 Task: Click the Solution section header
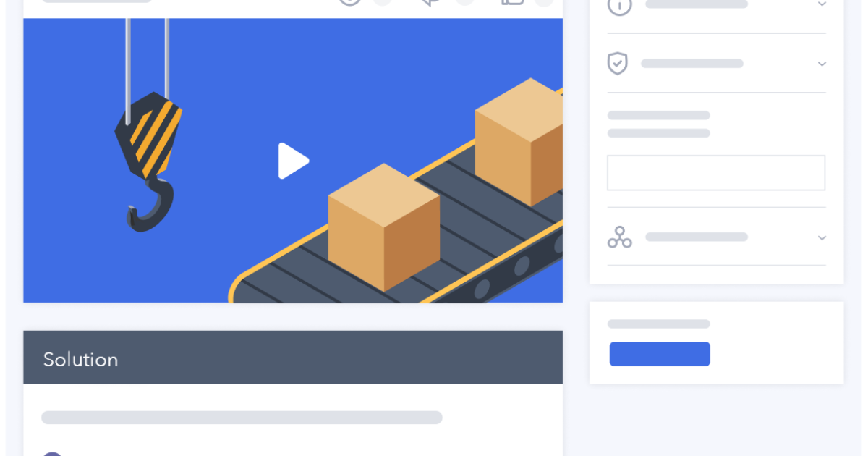pos(293,358)
